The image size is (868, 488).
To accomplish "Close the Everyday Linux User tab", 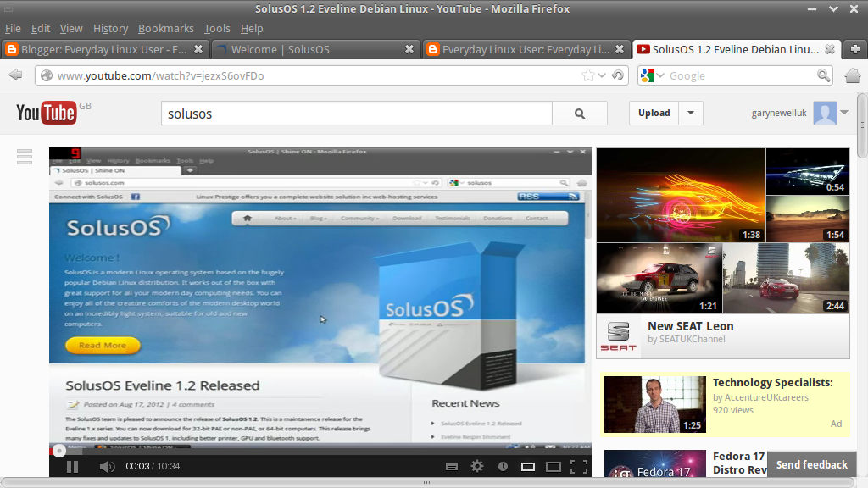I will [620, 49].
